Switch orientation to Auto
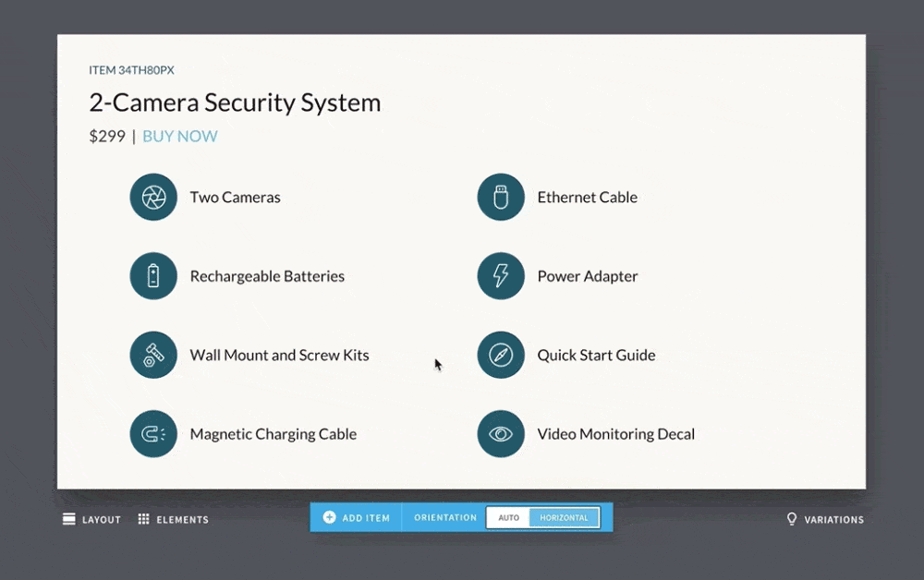 coord(508,518)
